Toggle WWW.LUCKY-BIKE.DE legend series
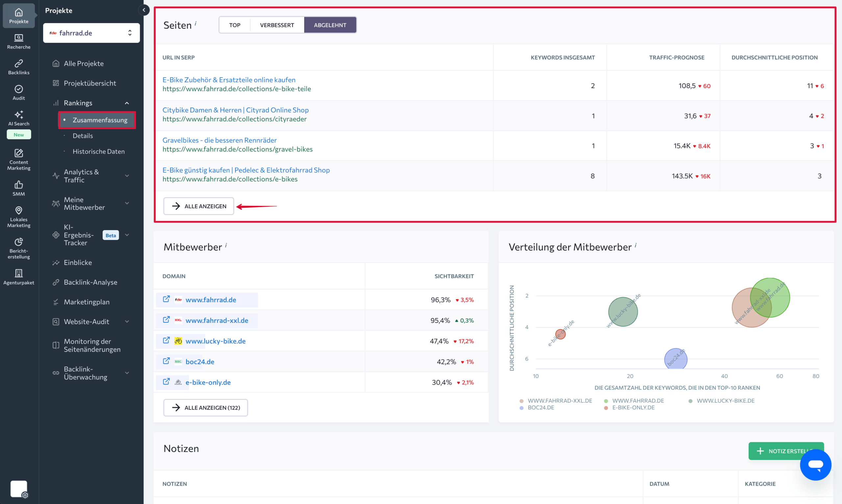Viewport: 842px width, 504px height. pyautogui.click(x=721, y=401)
